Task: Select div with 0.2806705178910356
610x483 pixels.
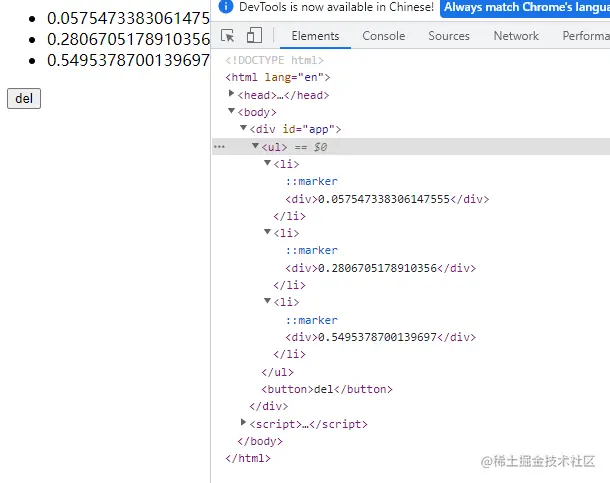Action: point(380,268)
